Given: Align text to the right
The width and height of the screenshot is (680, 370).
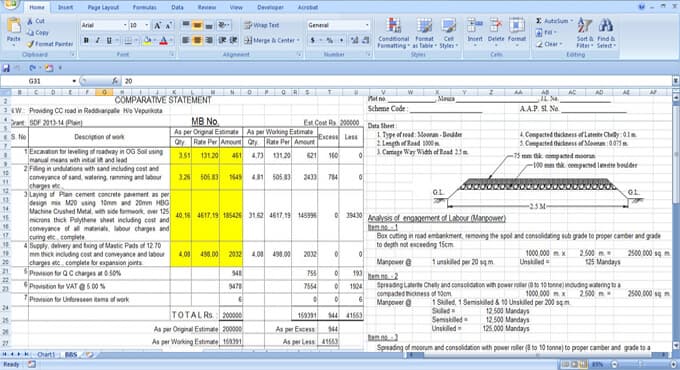Looking at the screenshot, I should click(x=209, y=40).
